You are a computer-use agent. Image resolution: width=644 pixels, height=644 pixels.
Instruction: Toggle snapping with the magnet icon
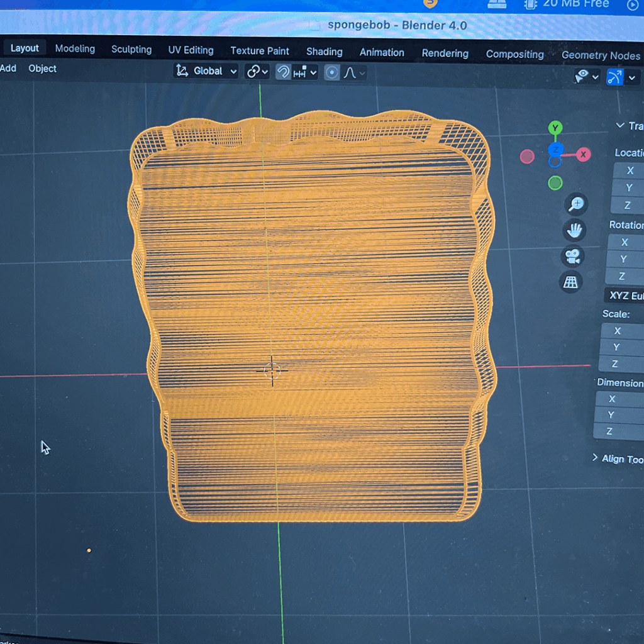click(x=284, y=72)
